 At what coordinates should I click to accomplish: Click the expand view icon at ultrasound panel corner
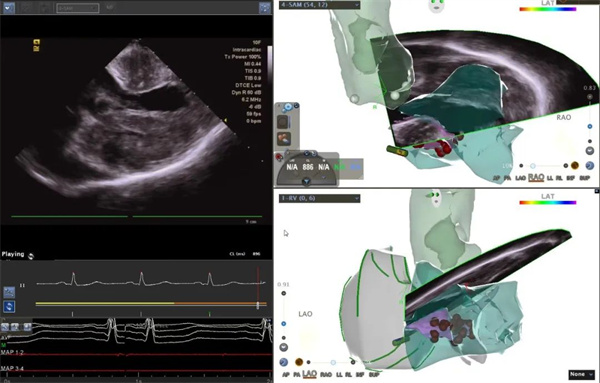(265, 8)
